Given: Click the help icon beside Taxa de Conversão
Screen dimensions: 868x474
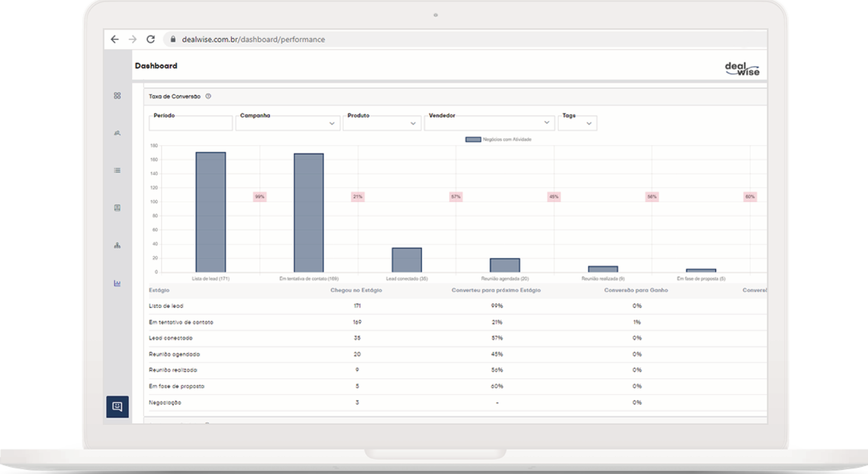Looking at the screenshot, I should pos(208,96).
